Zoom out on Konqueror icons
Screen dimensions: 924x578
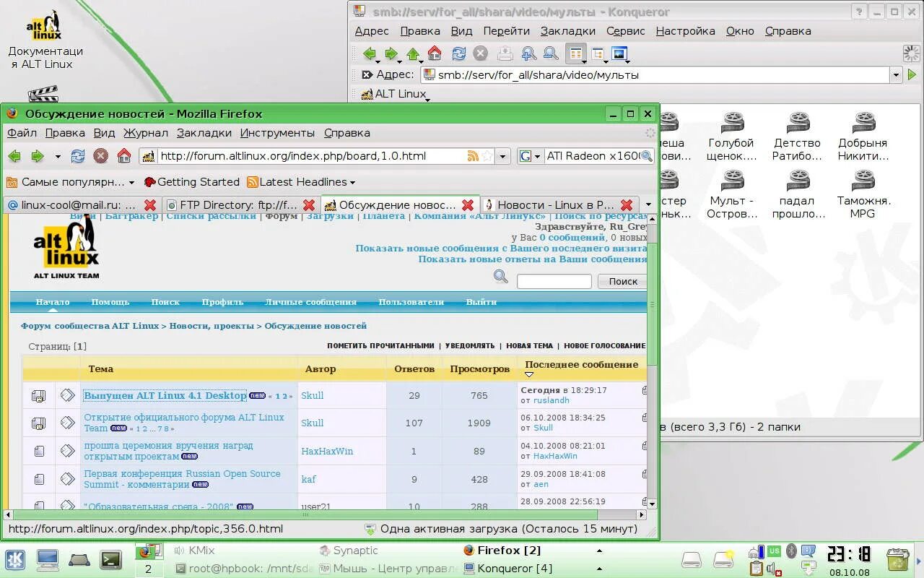551,53
